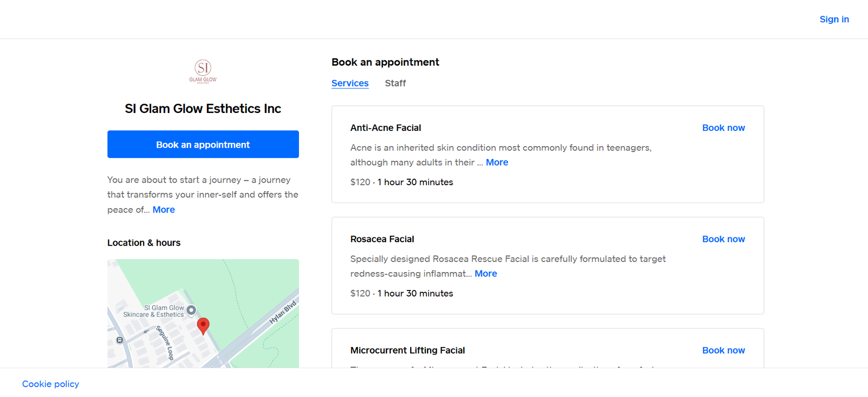Click the Location & hours heading
868x397 pixels.
(144, 243)
